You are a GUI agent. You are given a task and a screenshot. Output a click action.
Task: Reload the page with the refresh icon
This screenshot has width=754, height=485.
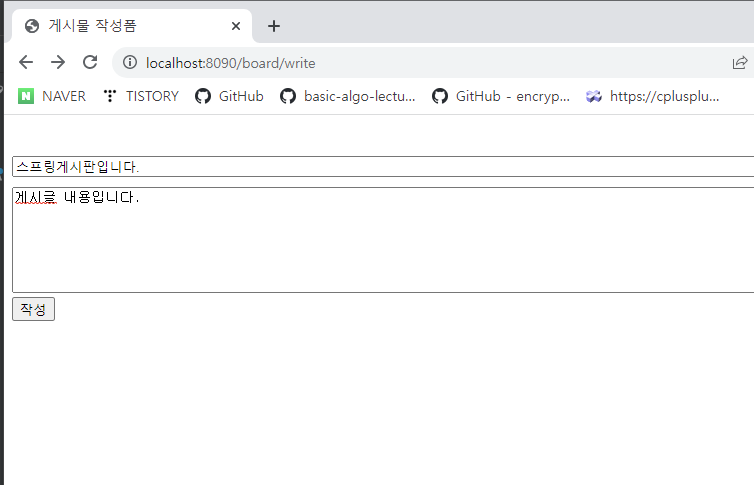point(90,62)
